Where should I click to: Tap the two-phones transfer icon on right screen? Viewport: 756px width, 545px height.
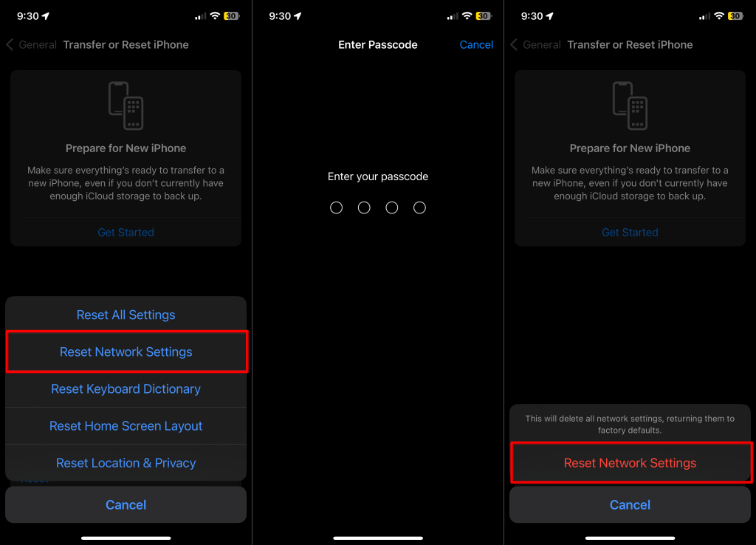[x=630, y=106]
